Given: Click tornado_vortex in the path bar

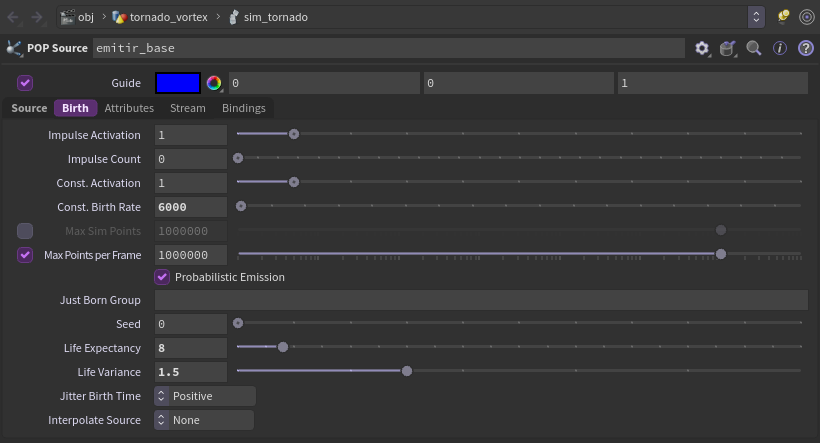Looking at the screenshot, I should (168, 17).
